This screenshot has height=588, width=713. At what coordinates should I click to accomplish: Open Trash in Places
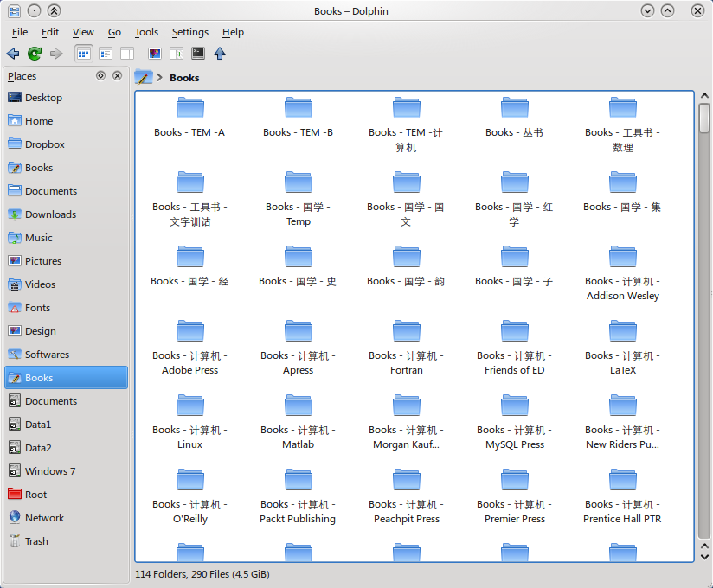66,541
